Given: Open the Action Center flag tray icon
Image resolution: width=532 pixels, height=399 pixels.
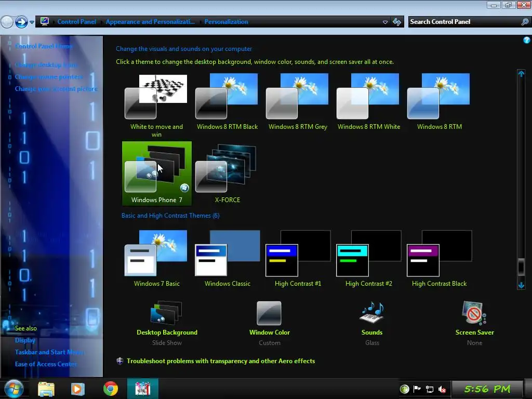Looking at the screenshot, I should (417, 389).
